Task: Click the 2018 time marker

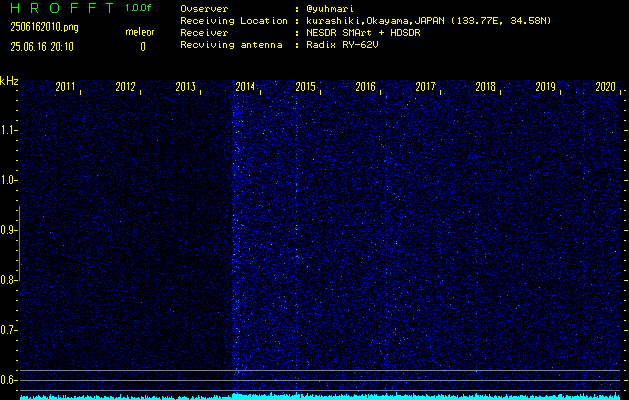Action: 485,87
